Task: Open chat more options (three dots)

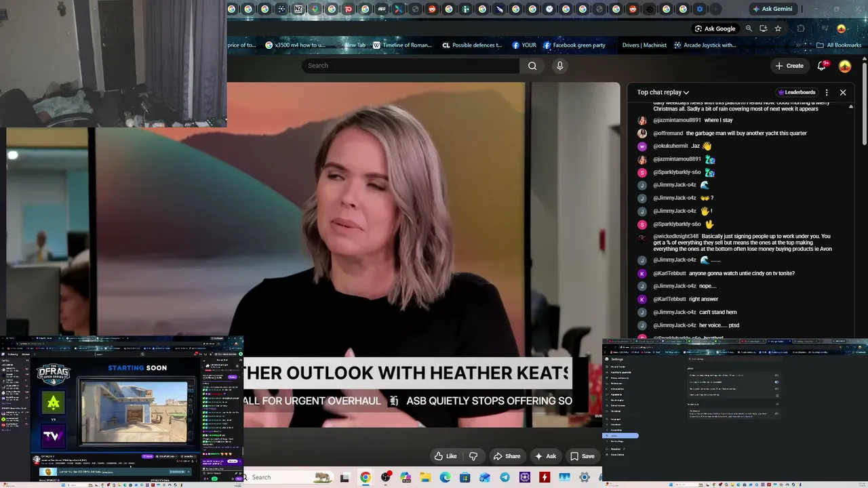Action: (x=827, y=92)
